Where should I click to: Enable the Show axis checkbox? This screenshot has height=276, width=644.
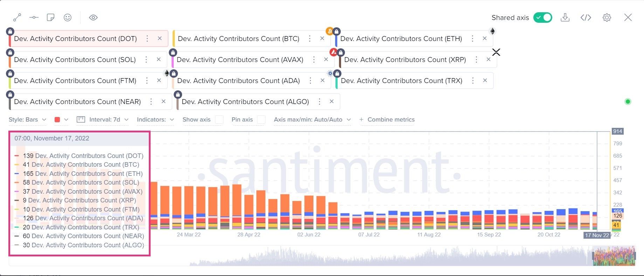(x=219, y=119)
